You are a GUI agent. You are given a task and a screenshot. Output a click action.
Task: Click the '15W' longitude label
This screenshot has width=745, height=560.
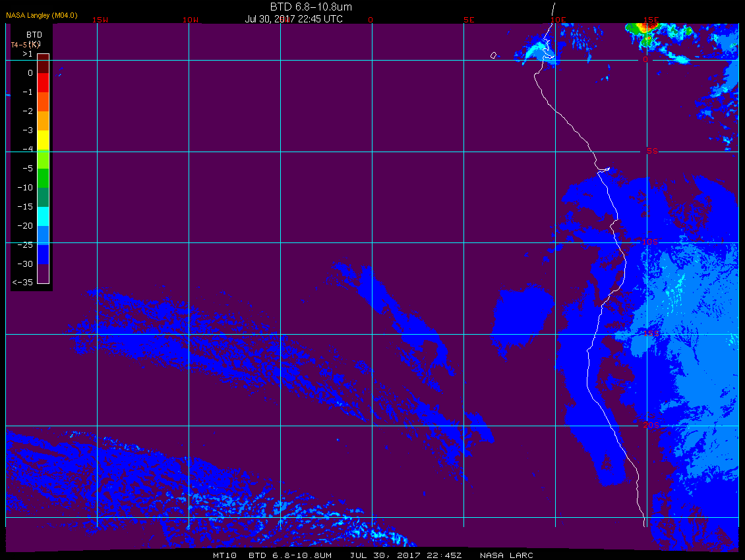coord(100,20)
